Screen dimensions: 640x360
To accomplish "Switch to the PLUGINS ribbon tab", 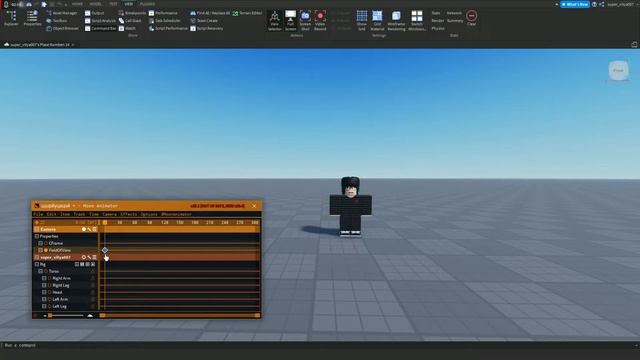I will click(x=147, y=4).
